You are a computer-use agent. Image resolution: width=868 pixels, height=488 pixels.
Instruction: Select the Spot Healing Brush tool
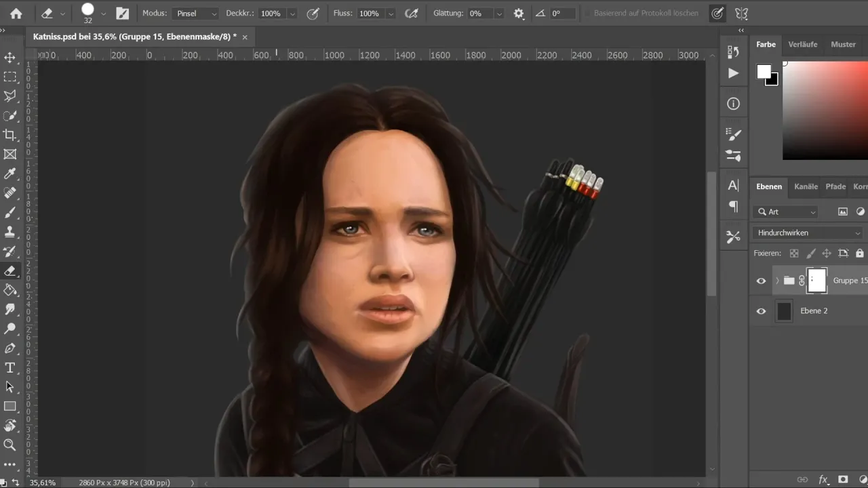pyautogui.click(x=10, y=193)
